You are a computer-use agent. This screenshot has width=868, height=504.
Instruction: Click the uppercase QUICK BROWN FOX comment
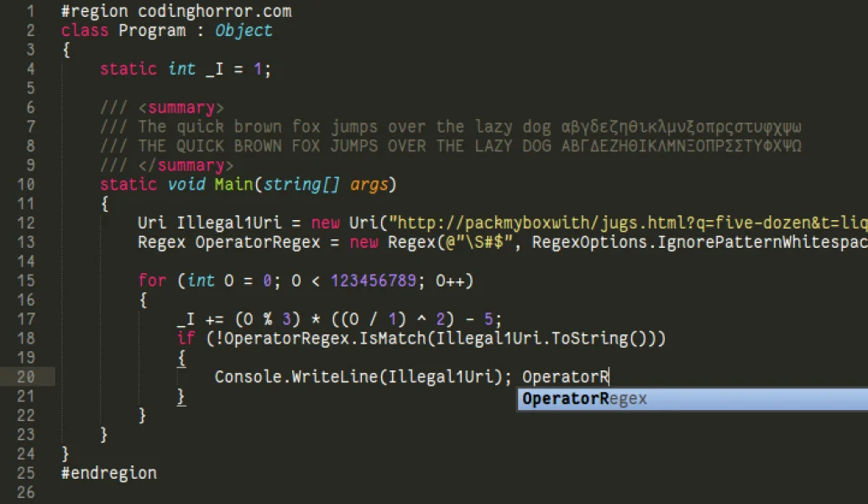tap(450, 146)
